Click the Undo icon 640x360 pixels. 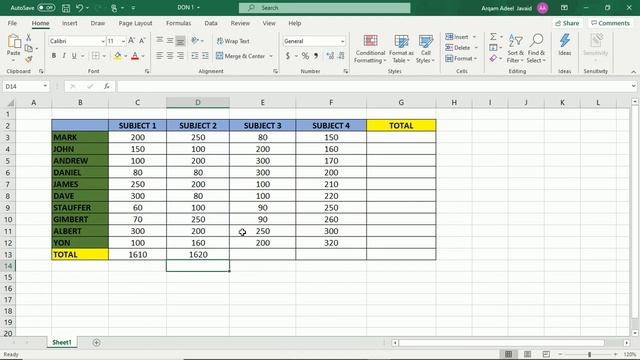(x=79, y=8)
